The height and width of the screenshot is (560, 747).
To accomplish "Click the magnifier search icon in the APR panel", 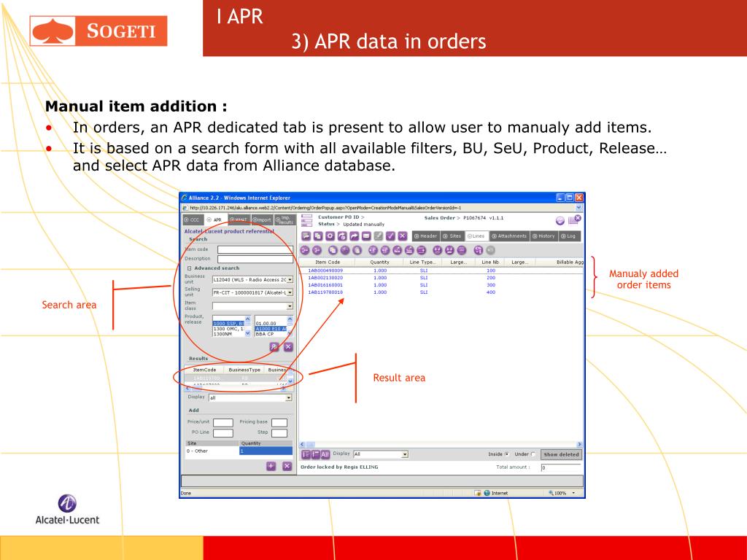I will pos(274,346).
